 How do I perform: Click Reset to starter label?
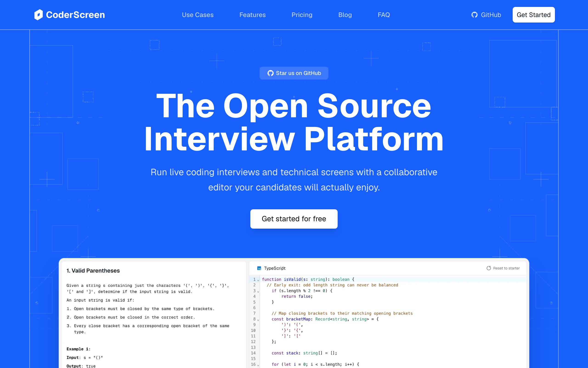506,268
